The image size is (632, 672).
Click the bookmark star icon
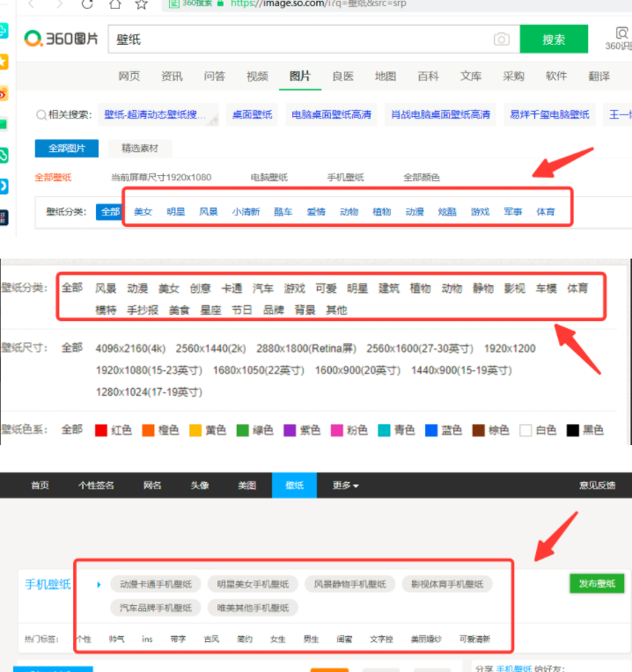click(141, 4)
